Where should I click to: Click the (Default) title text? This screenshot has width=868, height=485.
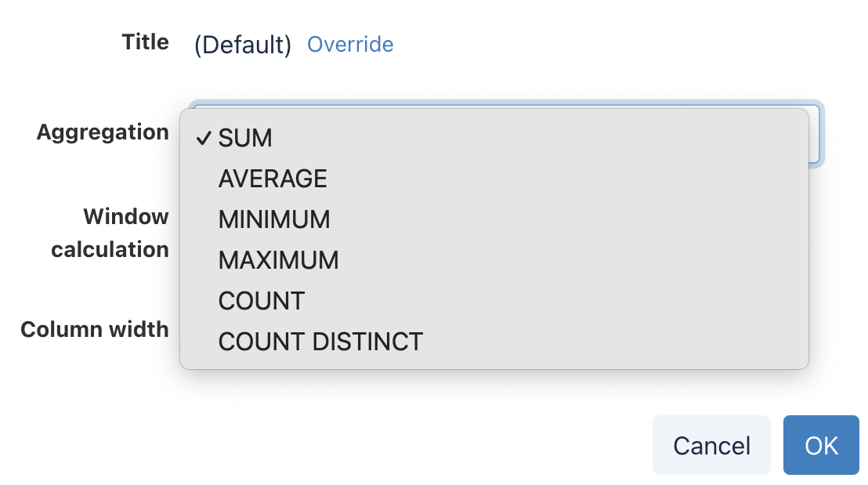click(243, 45)
